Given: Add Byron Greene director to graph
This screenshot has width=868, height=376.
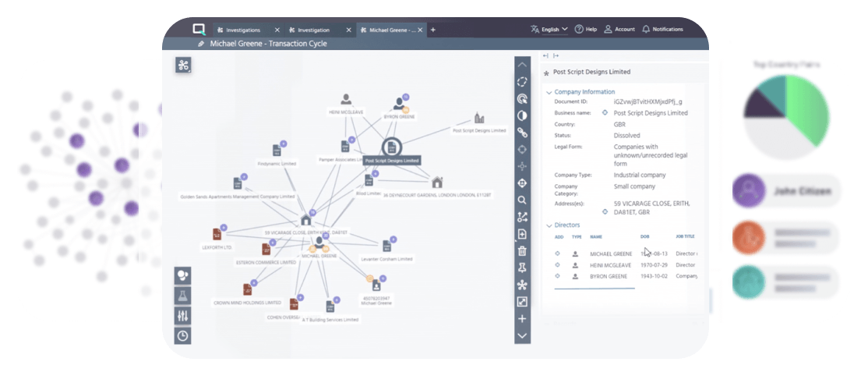Looking at the screenshot, I should 558,276.
